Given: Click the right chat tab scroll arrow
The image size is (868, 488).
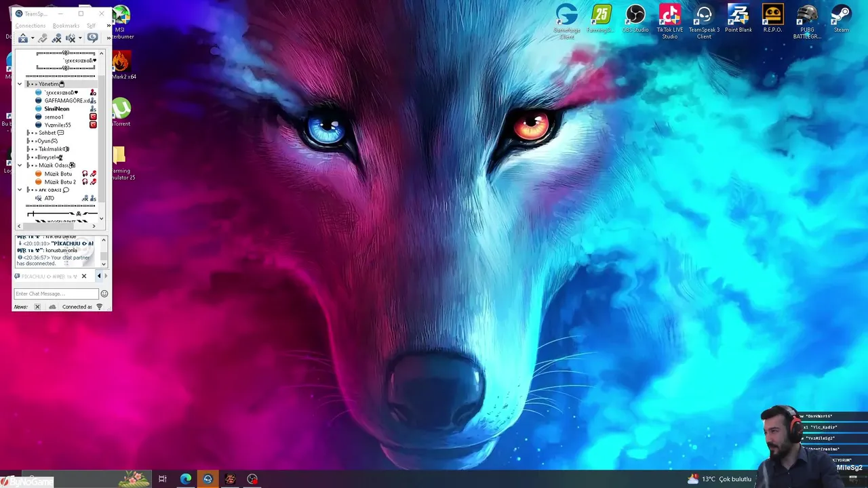Looking at the screenshot, I should tap(105, 276).
